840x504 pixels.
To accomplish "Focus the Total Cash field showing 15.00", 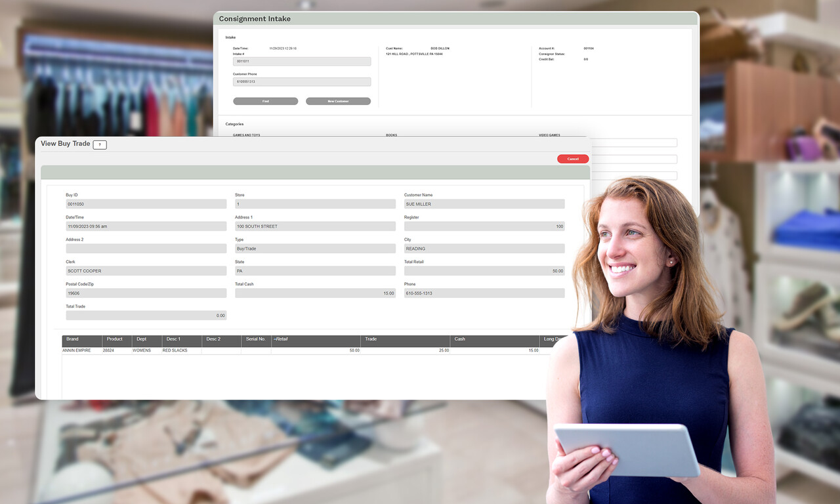I will pos(315,293).
